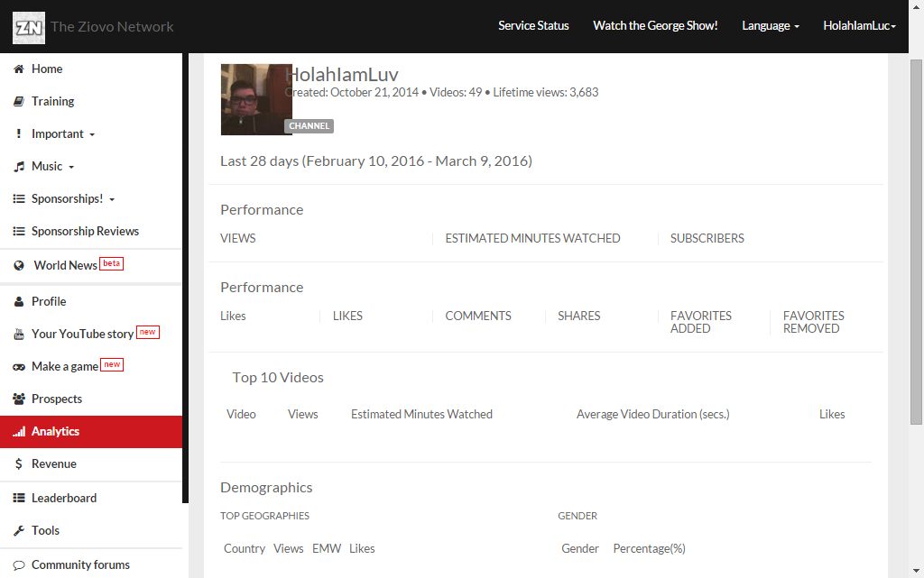Click the Important exclamation icon
The image size is (924, 578).
tap(19, 133)
